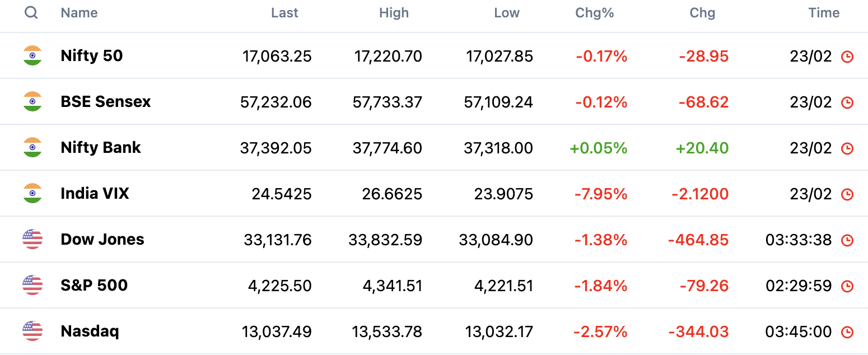The image size is (868, 355).
Task: Sort by the Name column header
Action: 79,13
